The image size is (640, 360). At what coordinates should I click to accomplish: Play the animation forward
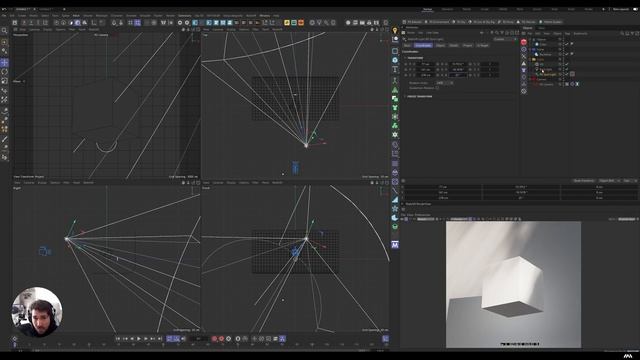(x=139, y=339)
